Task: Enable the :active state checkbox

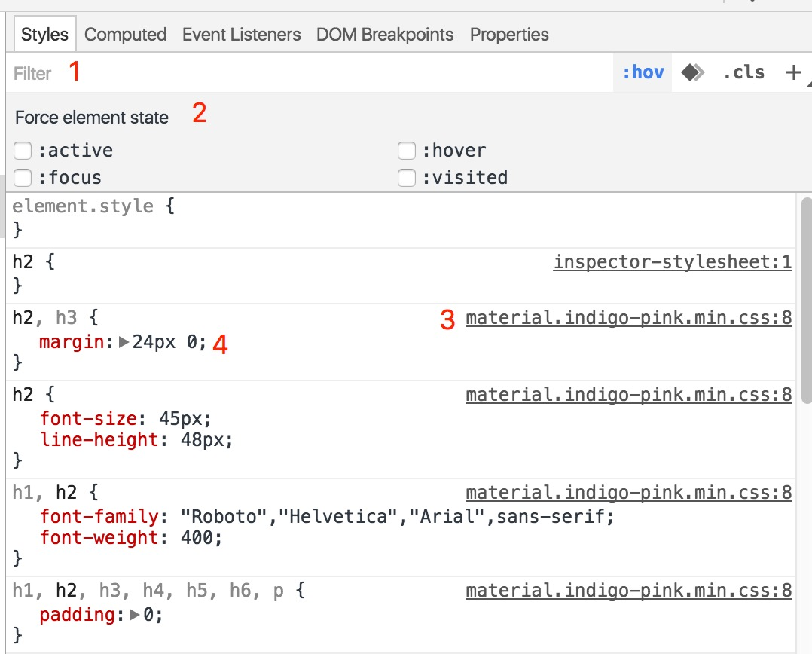Action: click(23, 151)
